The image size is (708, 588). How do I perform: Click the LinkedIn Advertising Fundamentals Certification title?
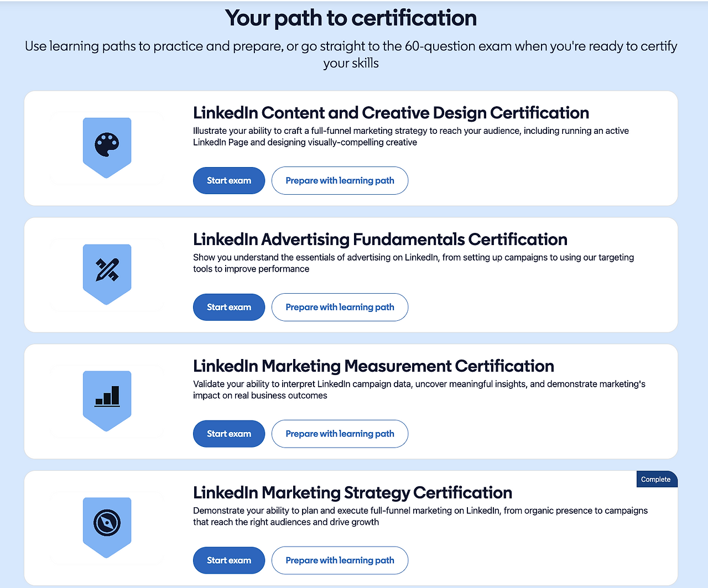click(x=380, y=240)
